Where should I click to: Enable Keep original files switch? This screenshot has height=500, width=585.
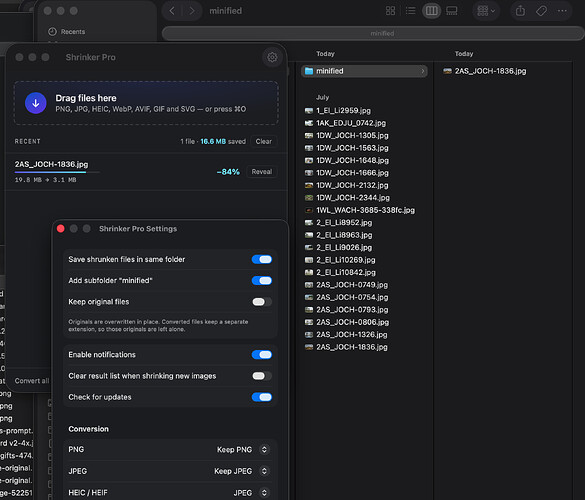tap(262, 301)
